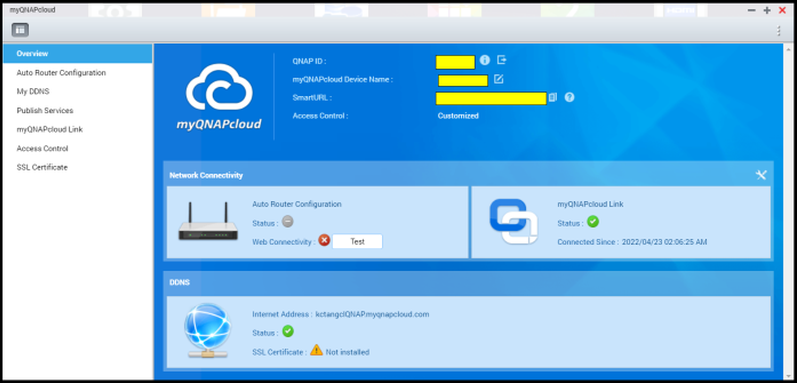Sign out using QNAP ID exit icon
Viewport: 797px width, 383px height.
[502, 60]
